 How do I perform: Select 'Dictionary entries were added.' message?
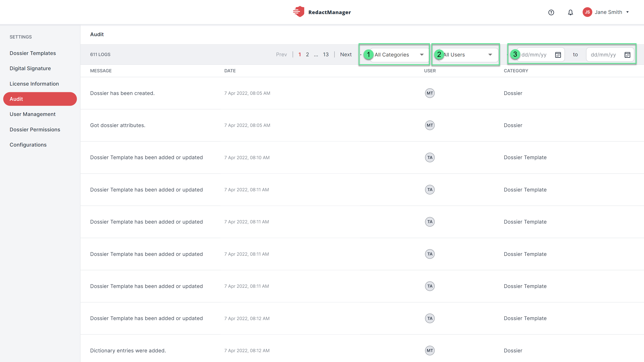point(128,350)
